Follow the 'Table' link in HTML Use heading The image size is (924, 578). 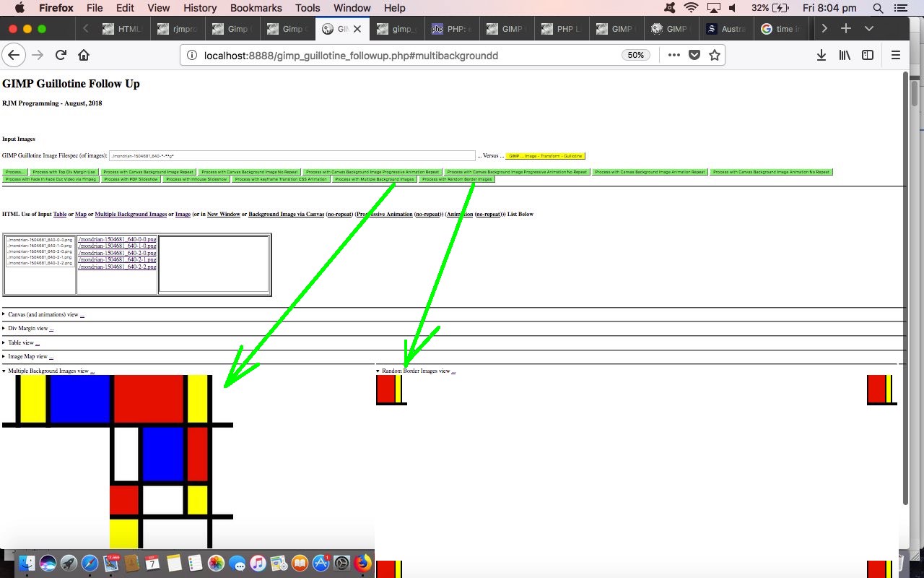(60, 215)
